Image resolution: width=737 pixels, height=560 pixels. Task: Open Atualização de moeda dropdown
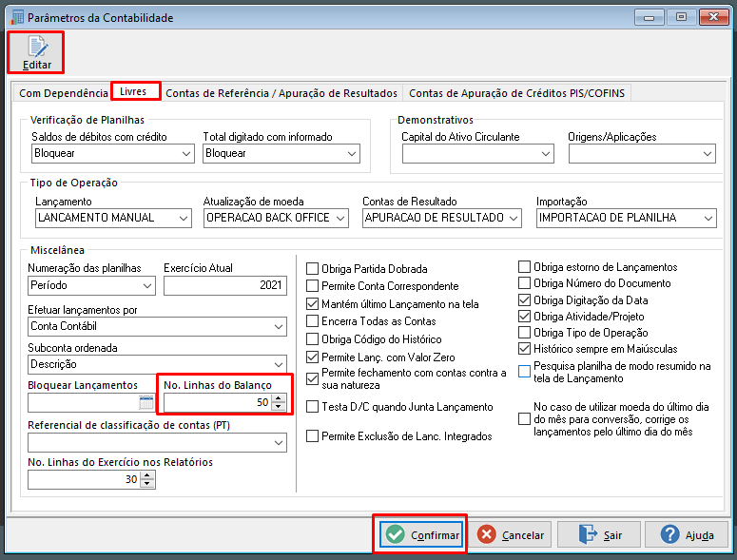point(276,218)
